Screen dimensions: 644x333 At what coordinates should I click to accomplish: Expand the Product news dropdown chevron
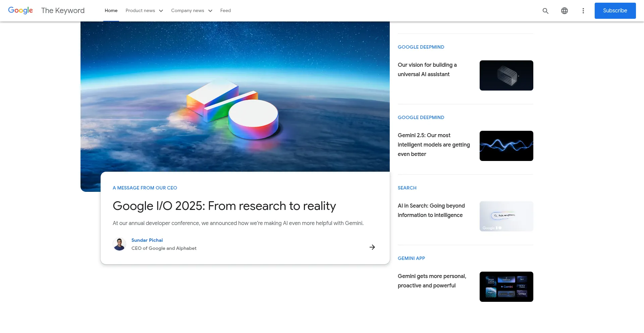click(x=161, y=11)
